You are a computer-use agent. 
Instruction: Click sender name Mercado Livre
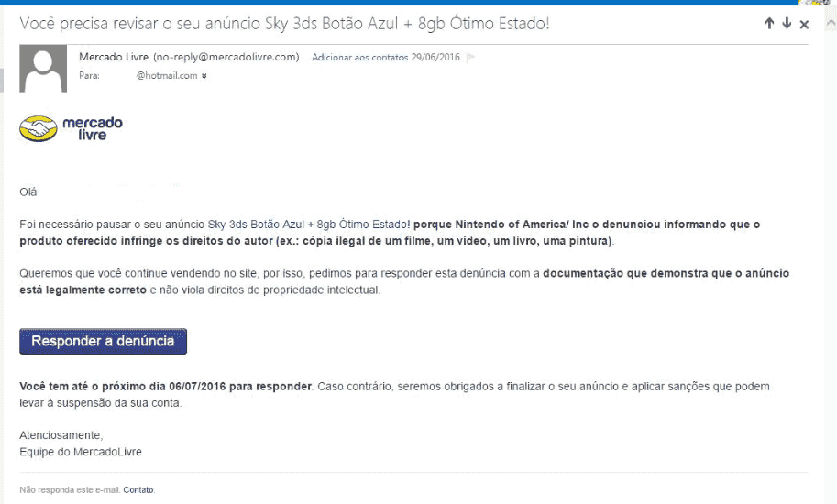tap(114, 57)
